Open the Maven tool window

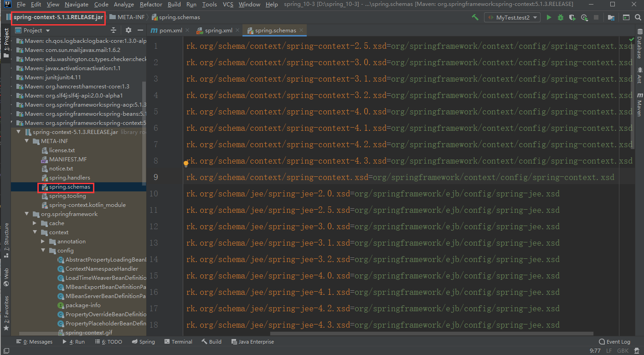639,104
